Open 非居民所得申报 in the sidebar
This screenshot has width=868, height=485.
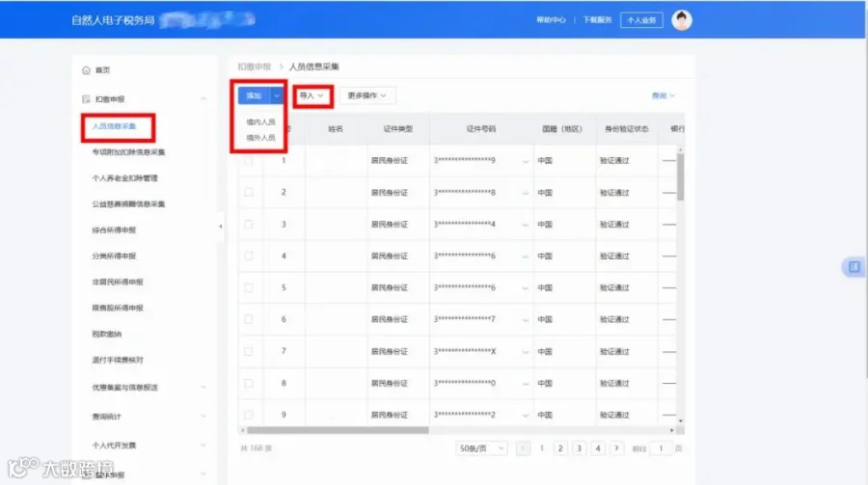(x=118, y=283)
